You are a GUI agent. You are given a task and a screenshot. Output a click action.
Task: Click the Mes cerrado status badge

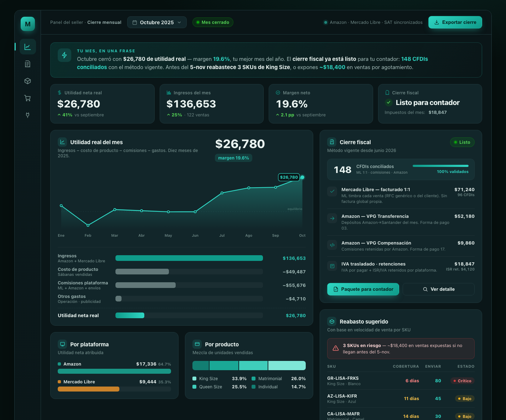[x=213, y=22]
